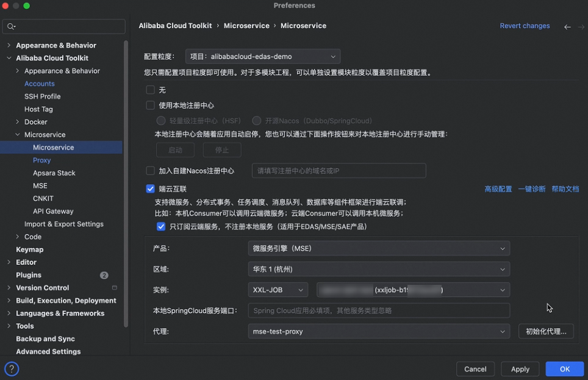Open 帮助文档 link

565,188
